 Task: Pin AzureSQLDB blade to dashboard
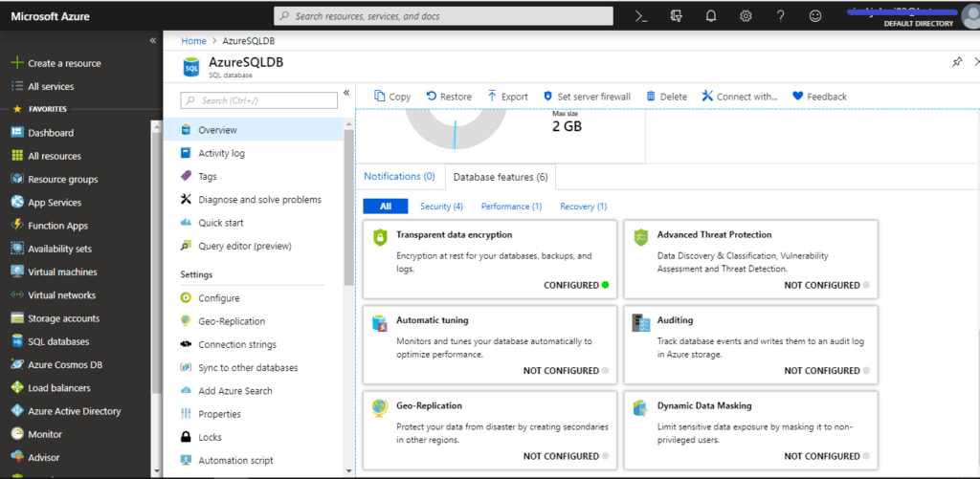pos(957,62)
